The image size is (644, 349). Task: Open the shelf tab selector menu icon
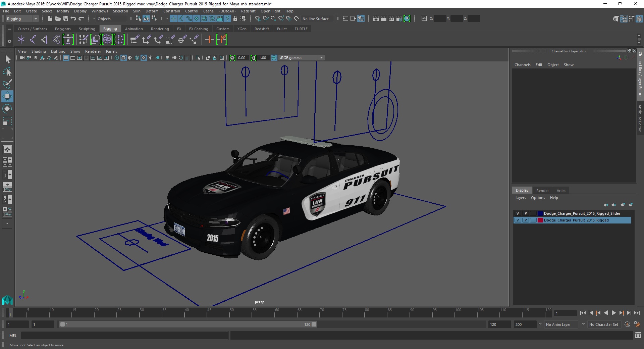[9, 29]
